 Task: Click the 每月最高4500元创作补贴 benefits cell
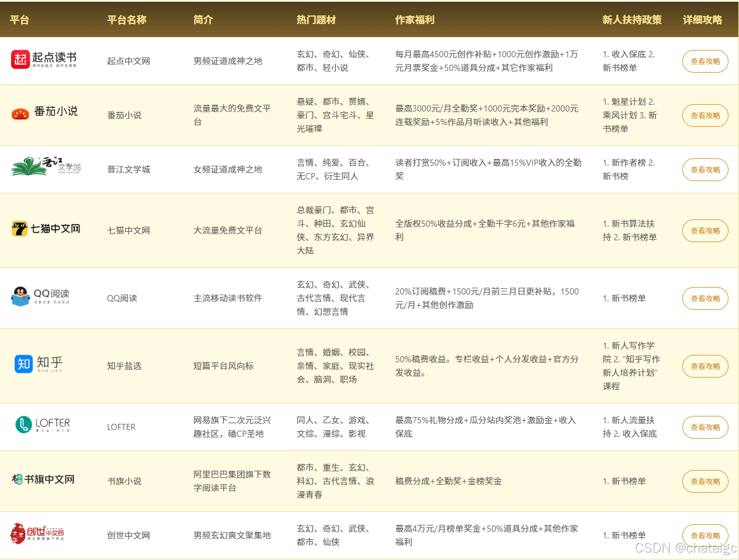(486, 61)
